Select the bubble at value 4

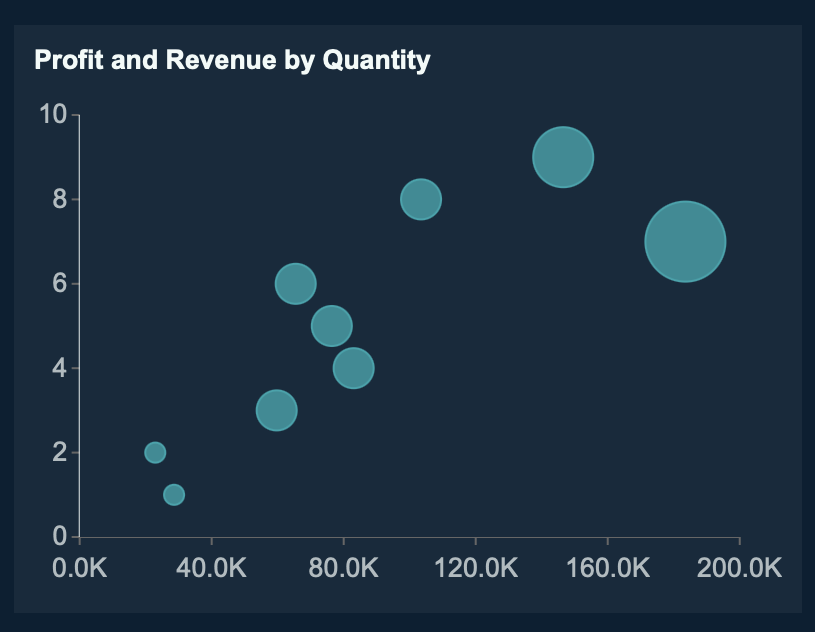coord(353,368)
